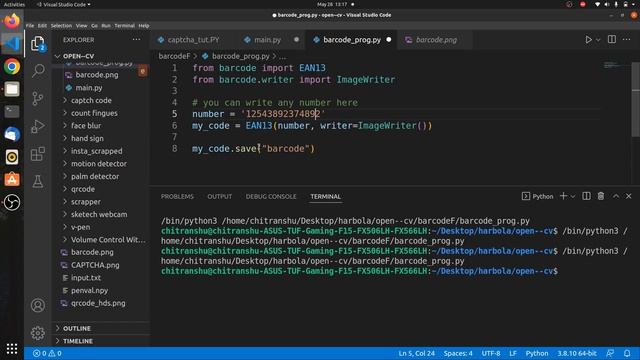Switch to DEBUG CONSOLE tab

pyautogui.click(x=271, y=196)
